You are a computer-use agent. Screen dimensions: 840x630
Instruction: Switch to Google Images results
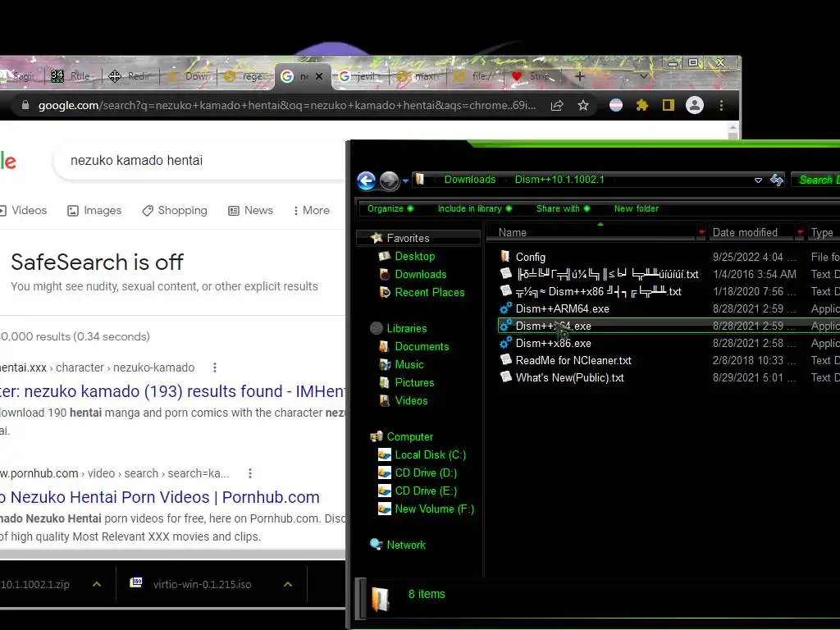click(94, 211)
